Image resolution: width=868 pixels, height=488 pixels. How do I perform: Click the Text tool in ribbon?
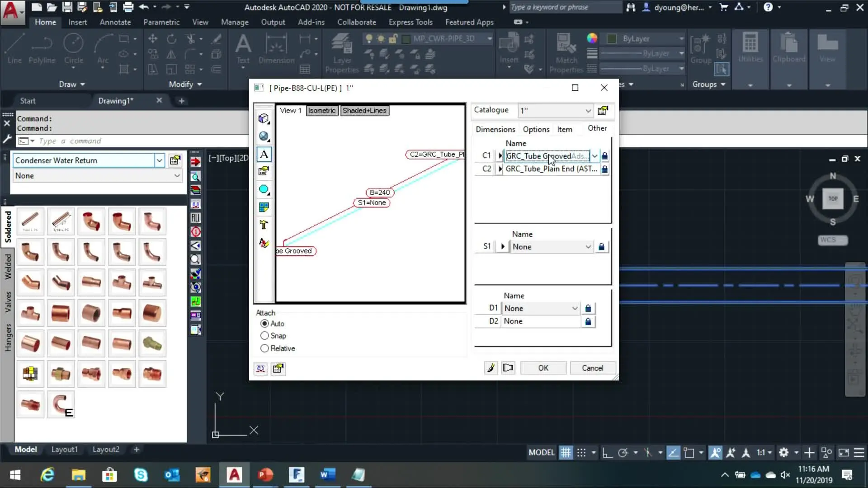pos(243,49)
